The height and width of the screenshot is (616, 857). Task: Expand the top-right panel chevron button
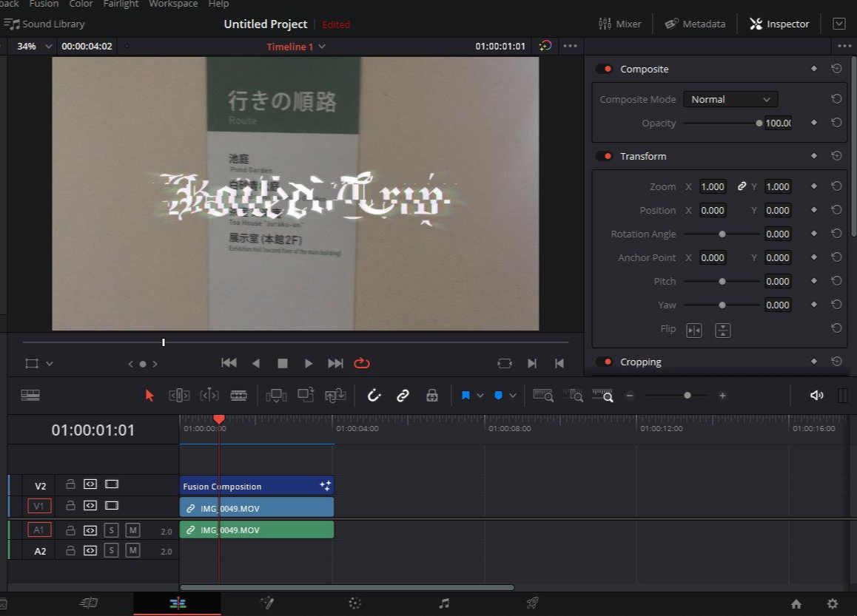[x=839, y=24]
